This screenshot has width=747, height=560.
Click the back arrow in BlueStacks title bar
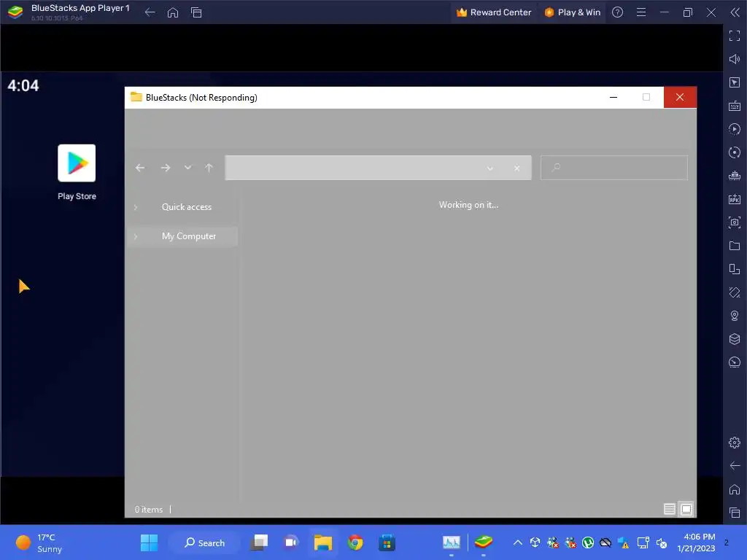(150, 12)
